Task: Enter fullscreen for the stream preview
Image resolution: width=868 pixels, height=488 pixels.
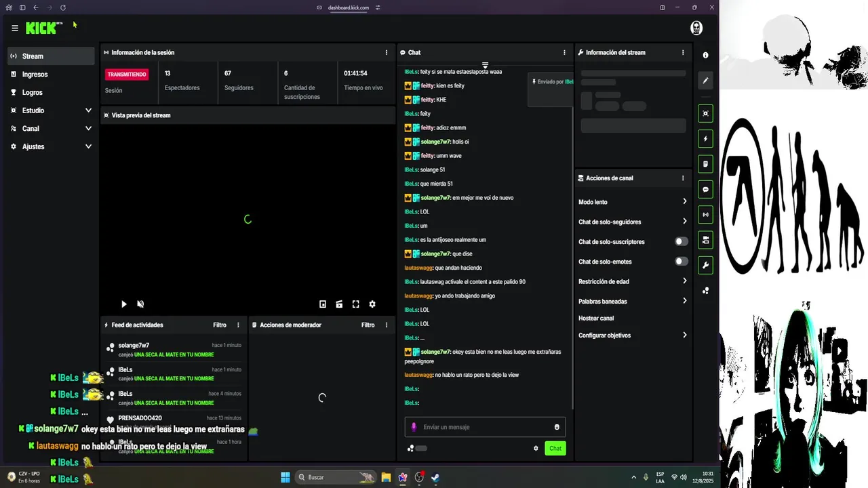Action: pos(355,304)
